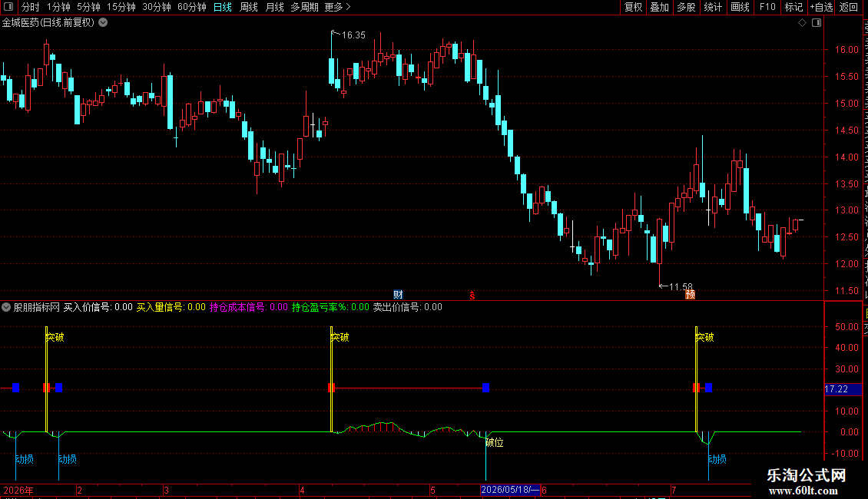The width and height of the screenshot is (868, 499).
Task: Click the 复权 adjustment button
Action: (x=633, y=7)
